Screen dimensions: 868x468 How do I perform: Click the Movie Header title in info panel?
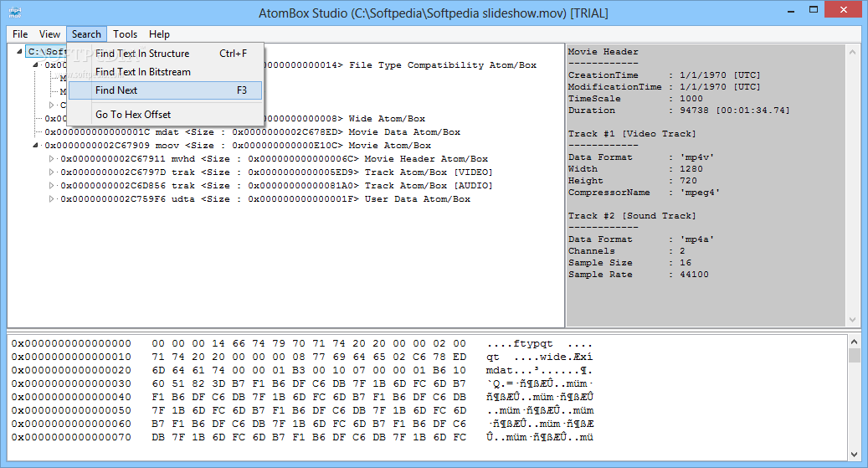pyautogui.click(x=603, y=52)
